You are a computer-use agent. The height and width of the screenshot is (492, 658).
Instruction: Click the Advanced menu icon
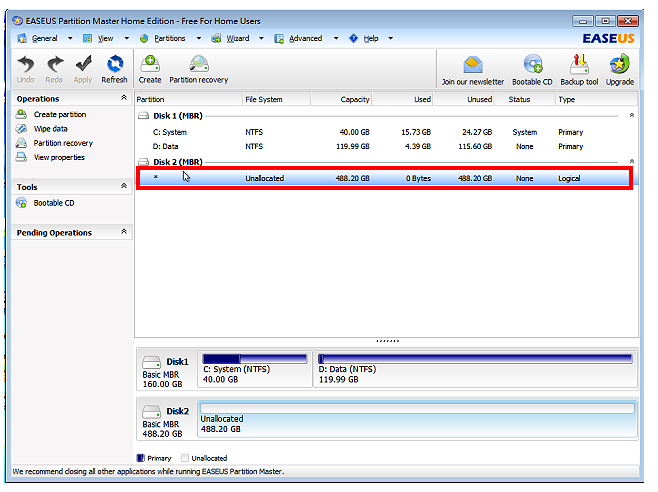[279, 39]
